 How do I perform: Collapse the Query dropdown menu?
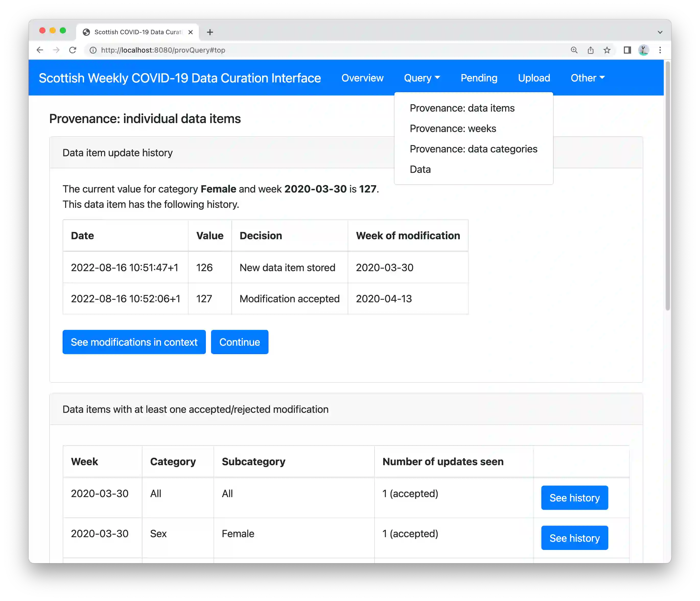point(422,78)
